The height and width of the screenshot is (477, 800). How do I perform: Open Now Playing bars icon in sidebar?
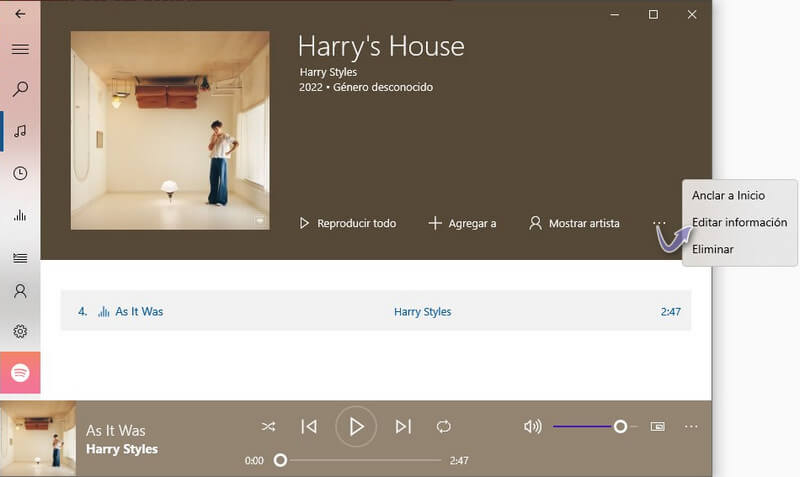click(x=20, y=215)
